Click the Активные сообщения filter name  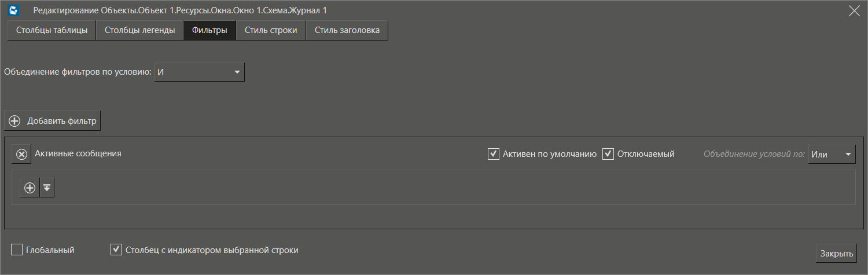78,154
